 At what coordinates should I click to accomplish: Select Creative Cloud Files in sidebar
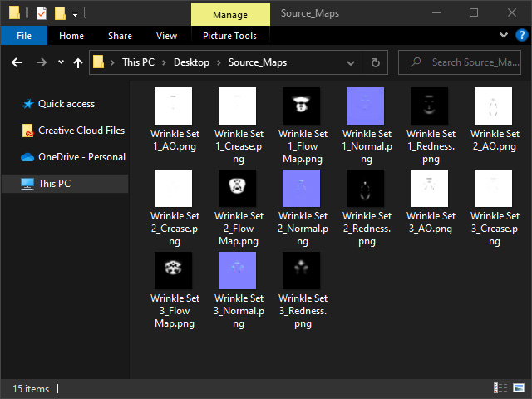pyautogui.click(x=81, y=131)
